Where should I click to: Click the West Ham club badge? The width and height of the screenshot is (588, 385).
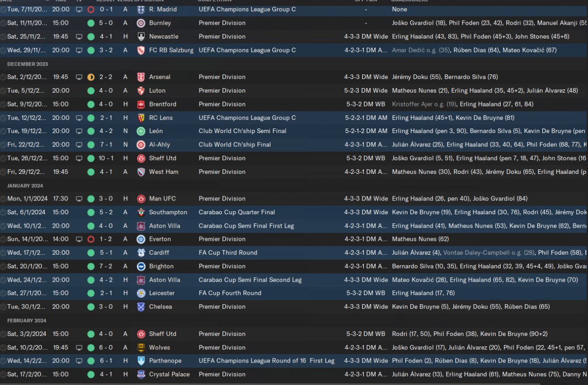point(141,172)
